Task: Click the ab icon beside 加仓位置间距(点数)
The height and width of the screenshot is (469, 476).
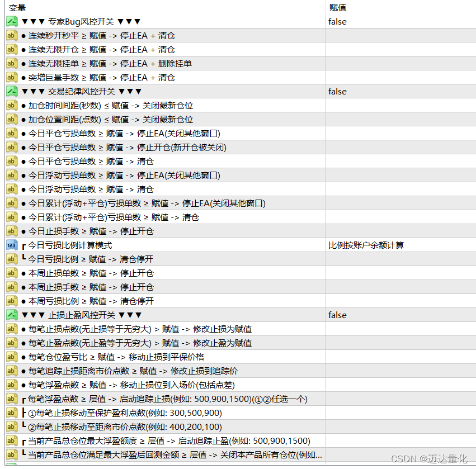Action: click(12, 119)
